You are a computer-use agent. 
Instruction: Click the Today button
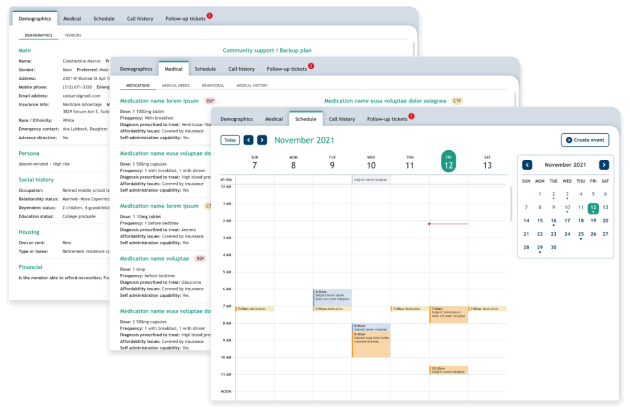[230, 140]
